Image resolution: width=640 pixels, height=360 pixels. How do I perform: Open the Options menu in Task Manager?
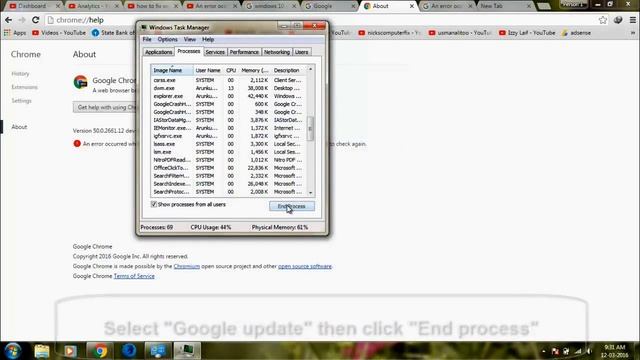click(x=167, y=39)
